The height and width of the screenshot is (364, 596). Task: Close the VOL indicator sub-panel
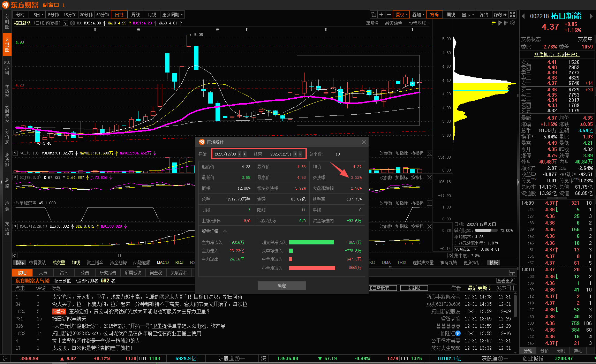coord(429,153)
